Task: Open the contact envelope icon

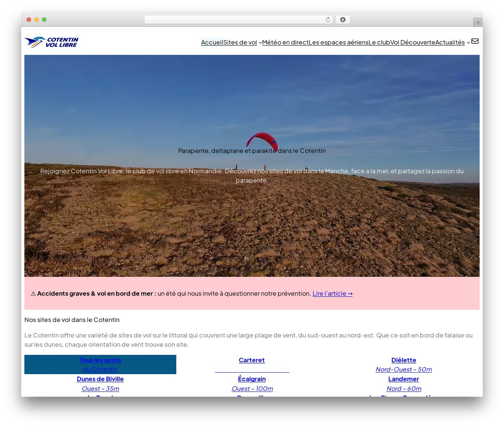Action: [x=475, y=41]
